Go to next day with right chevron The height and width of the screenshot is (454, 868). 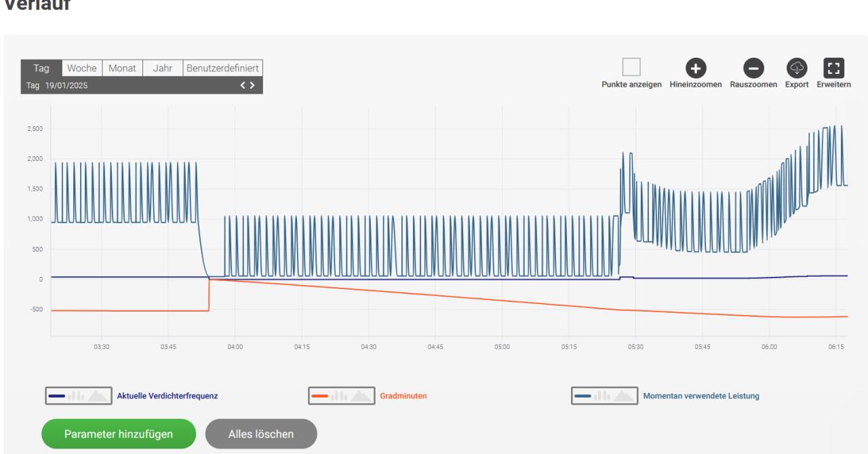coord(252,86)
